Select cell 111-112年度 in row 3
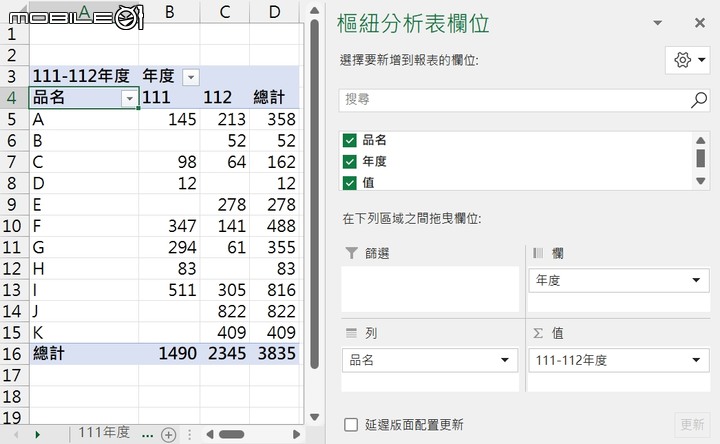The width and height of the screenshot is (720, 444). coord(84,76)
